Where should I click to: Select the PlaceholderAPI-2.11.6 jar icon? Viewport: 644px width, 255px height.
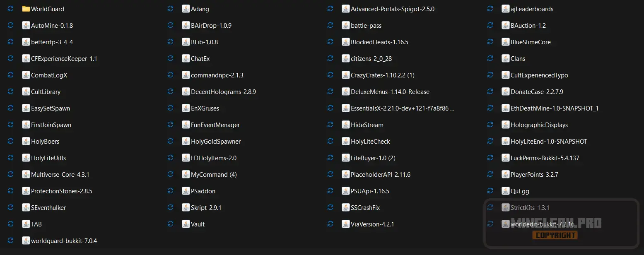[346, 174]
